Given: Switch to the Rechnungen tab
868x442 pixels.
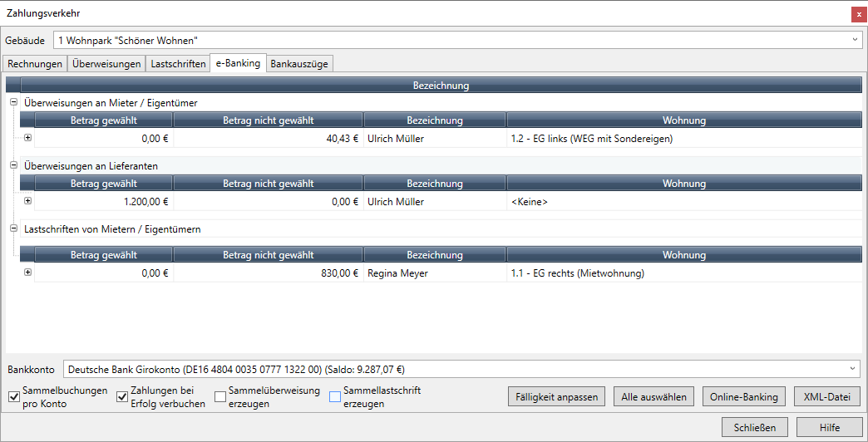Looking at the screenshot, I should pyautogui.click(x=34, y=64).
